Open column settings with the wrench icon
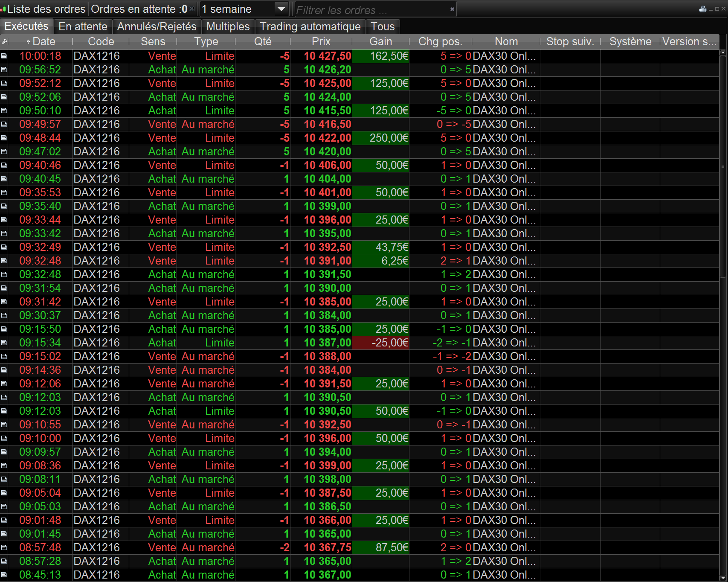728x582 pixels. (x=4, y=41)
